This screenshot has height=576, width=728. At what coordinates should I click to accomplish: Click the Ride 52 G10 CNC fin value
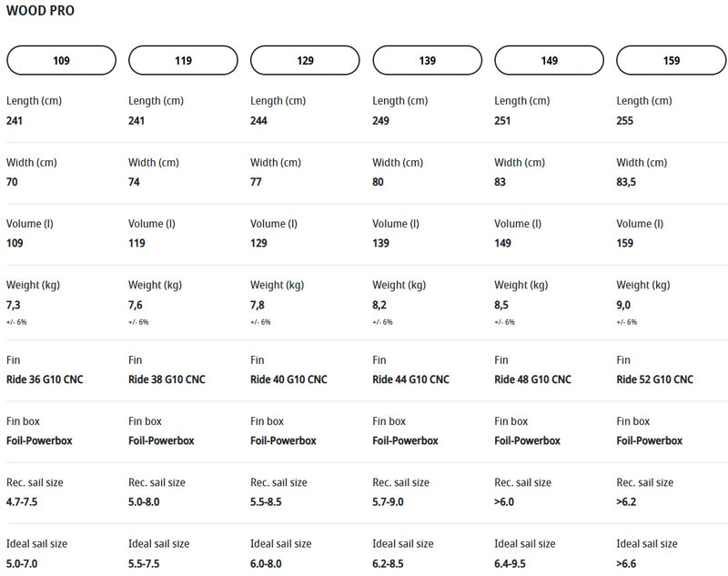[x=654, y=379]
